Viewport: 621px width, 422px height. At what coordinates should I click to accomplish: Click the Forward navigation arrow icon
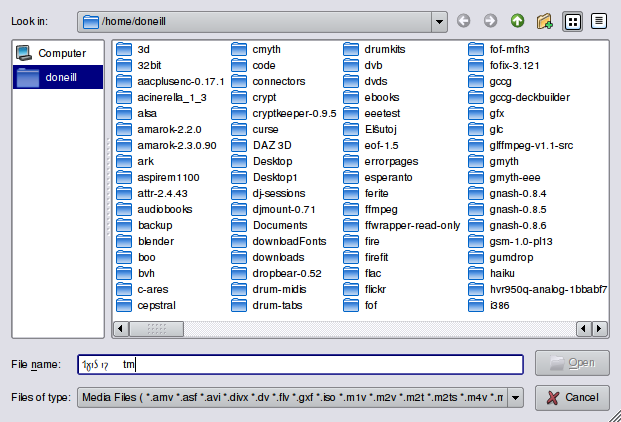click(x=490, y=20)
